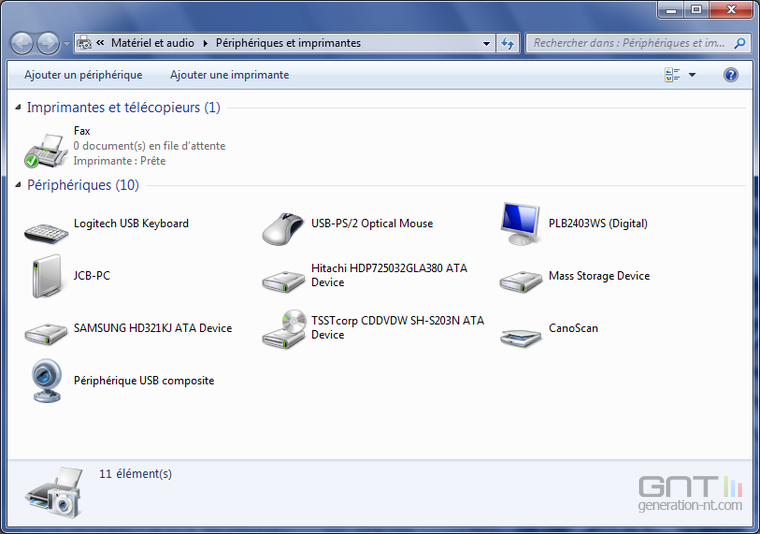Open the arrow after Matériel et audio

[x=205, y=43]
